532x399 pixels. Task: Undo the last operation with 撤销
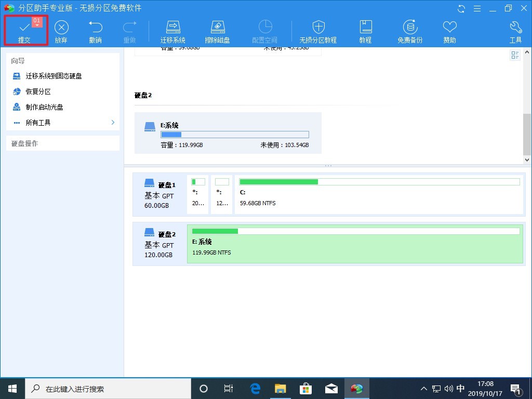[x=95, y=30]
